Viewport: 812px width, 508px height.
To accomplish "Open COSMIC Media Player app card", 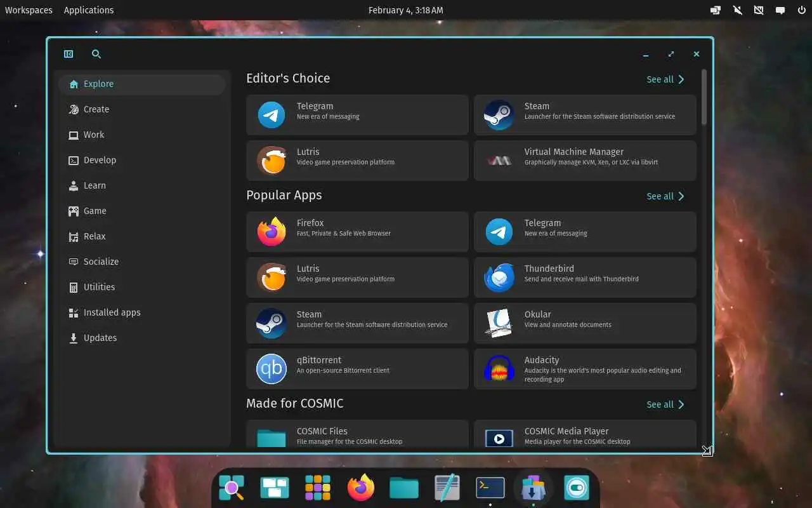I will tap(585, 434).
